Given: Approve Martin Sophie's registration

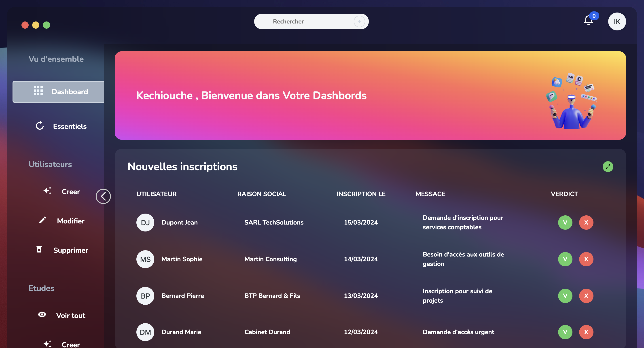Looking at the screenshot, I should (x=565, y=259).
